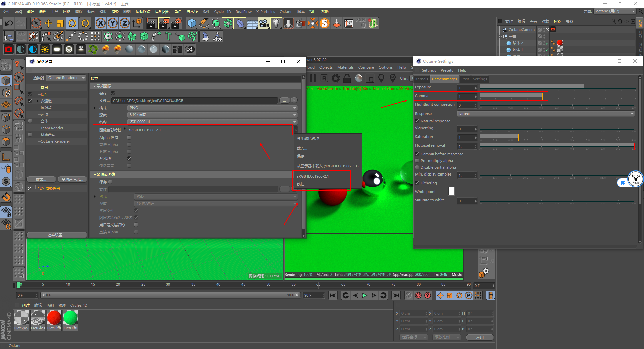This screenshot has width=644, height=349.
Task: Click the Effects button in render settings
Action: click(x=41, y=179)
